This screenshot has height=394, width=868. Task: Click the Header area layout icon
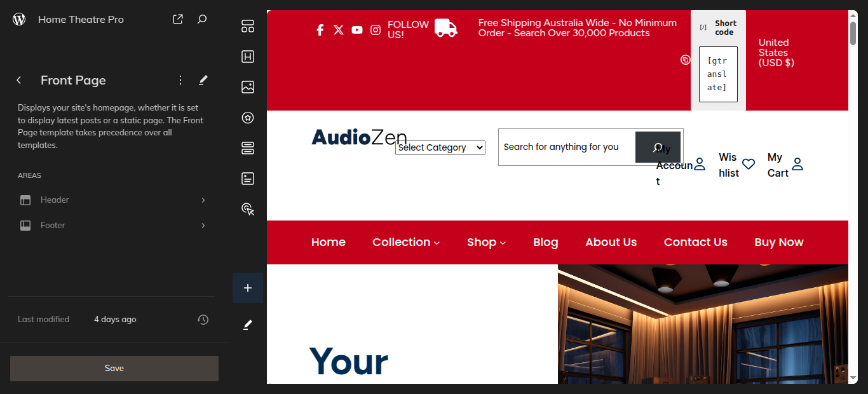coord(25,200)
